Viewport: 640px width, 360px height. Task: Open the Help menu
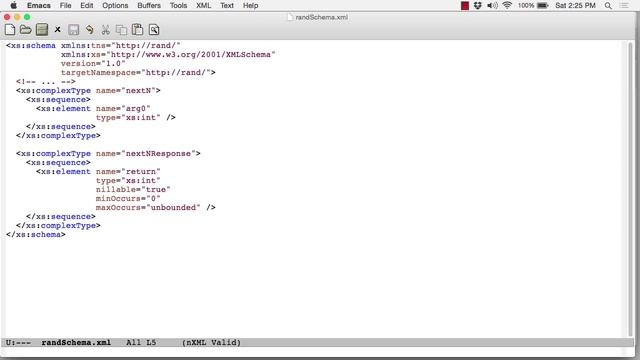251,5
